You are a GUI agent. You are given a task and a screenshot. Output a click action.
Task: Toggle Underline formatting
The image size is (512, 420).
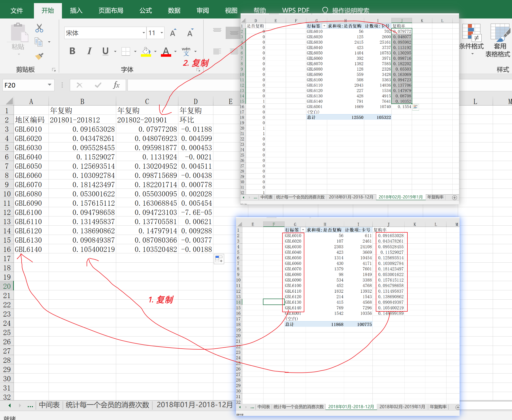pyautogui.click(x=105, y=51)
